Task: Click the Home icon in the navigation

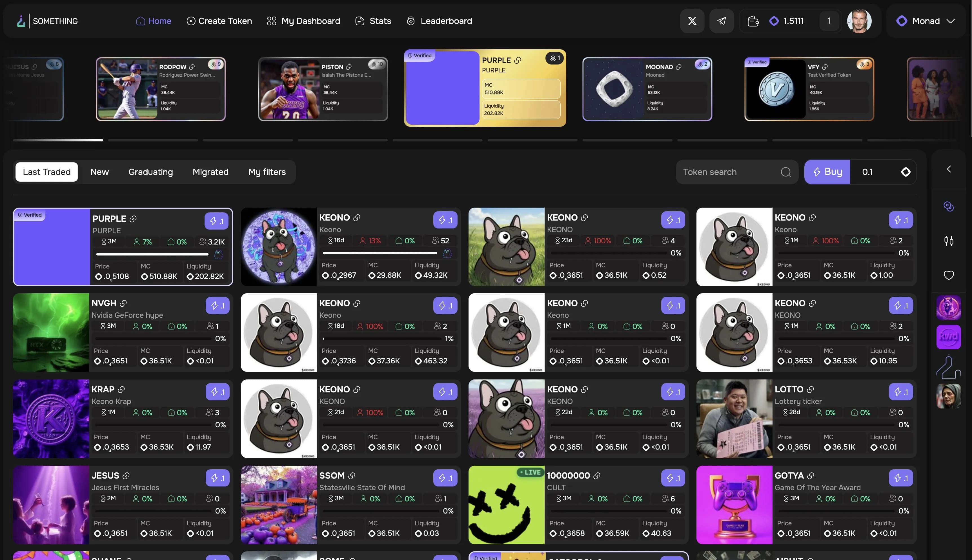Action: pyautogui.click(x=140, y=21)
